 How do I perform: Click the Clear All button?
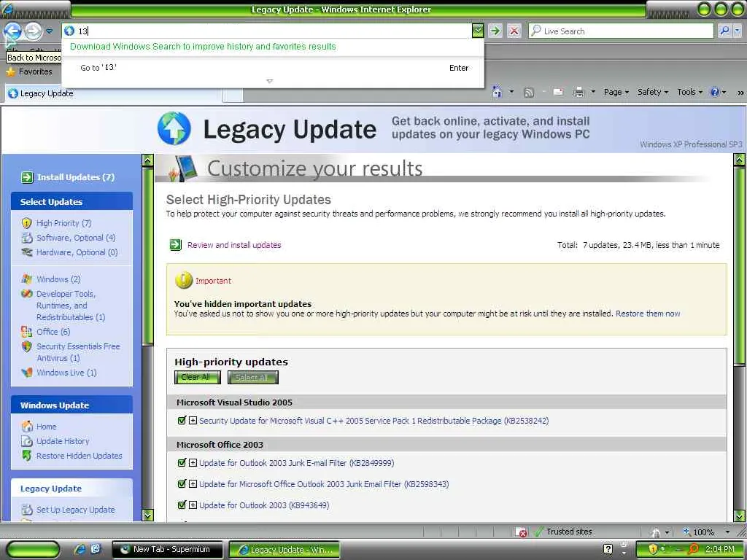coord(197,377)
